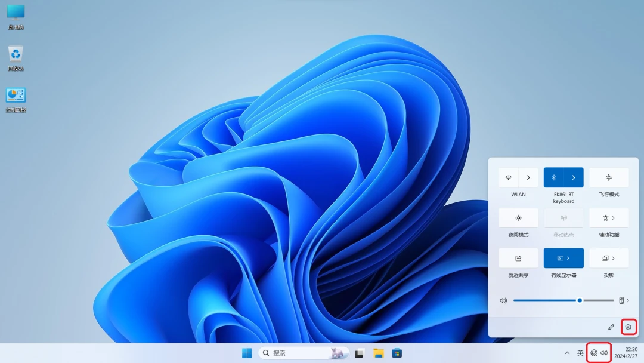The width and height of the screenshot is (644, 363).
Task: Click the volume tray icon
Action: pyautogui.click(x=604, y=353)
